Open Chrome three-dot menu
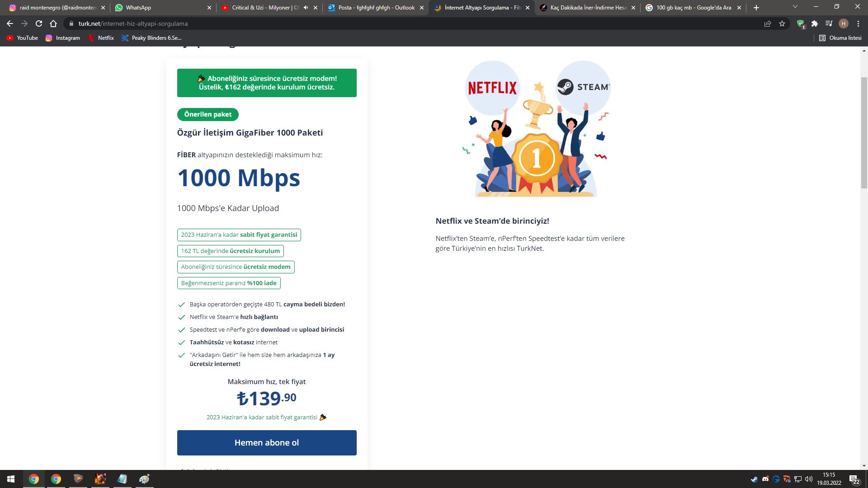The width and height of the screenshot is (868, 488). 858,23
